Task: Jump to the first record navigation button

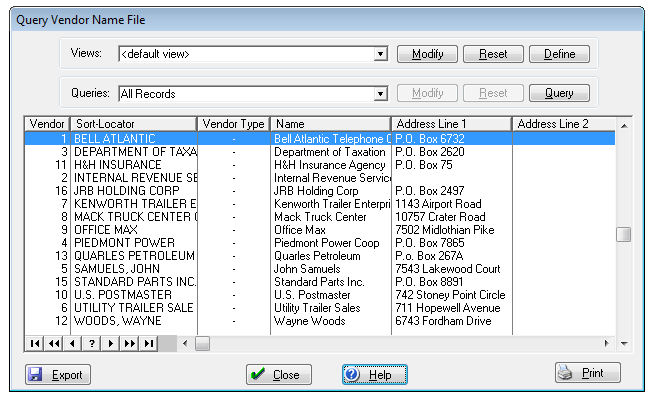Action: pos(34,343)
